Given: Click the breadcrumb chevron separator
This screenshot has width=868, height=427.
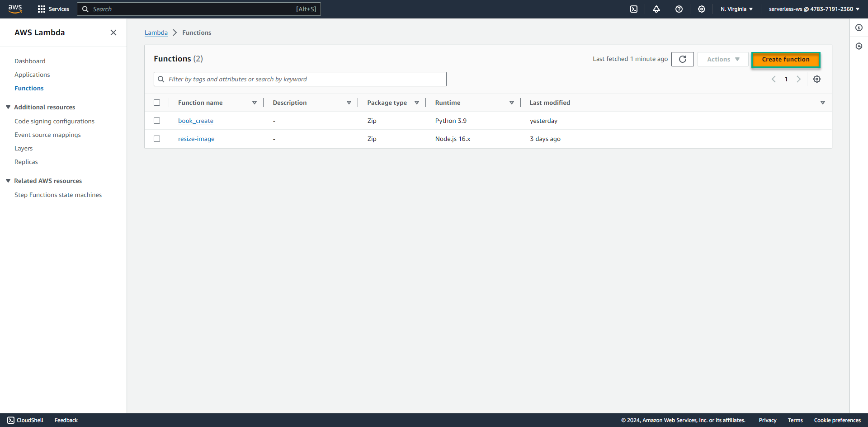Looking at the screenshot, I should pyautogui.click(x=175, y=33).
